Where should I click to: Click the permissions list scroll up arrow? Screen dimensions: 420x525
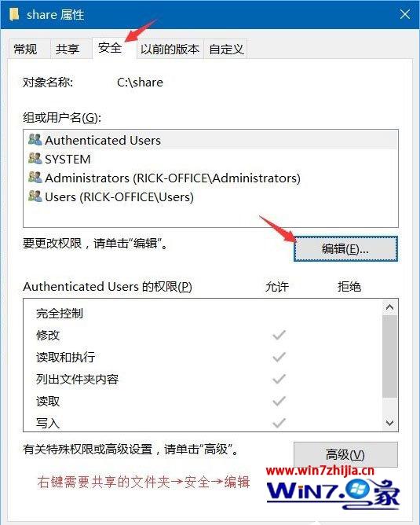[389, 307]
